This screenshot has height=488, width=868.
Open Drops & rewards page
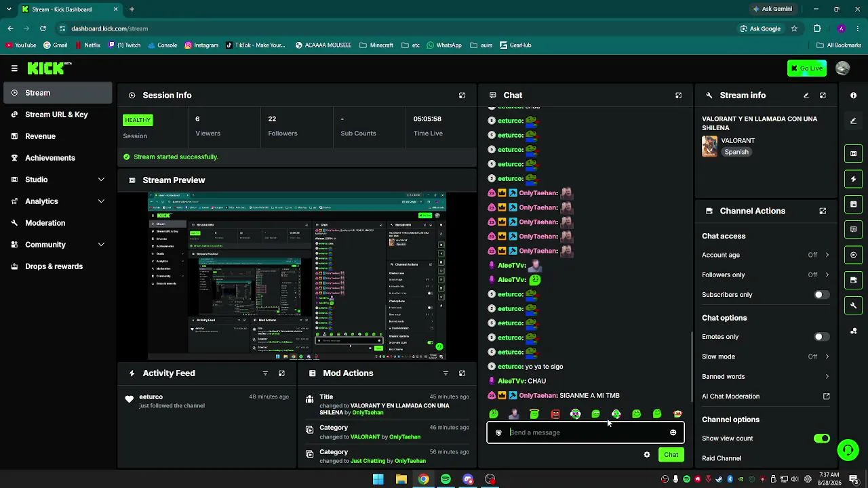coord(58,266)
